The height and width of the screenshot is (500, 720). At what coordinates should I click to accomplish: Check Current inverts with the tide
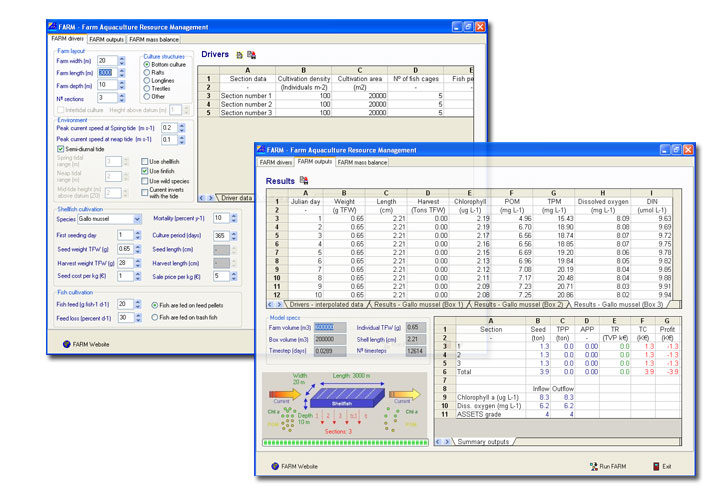coord(145,193)
